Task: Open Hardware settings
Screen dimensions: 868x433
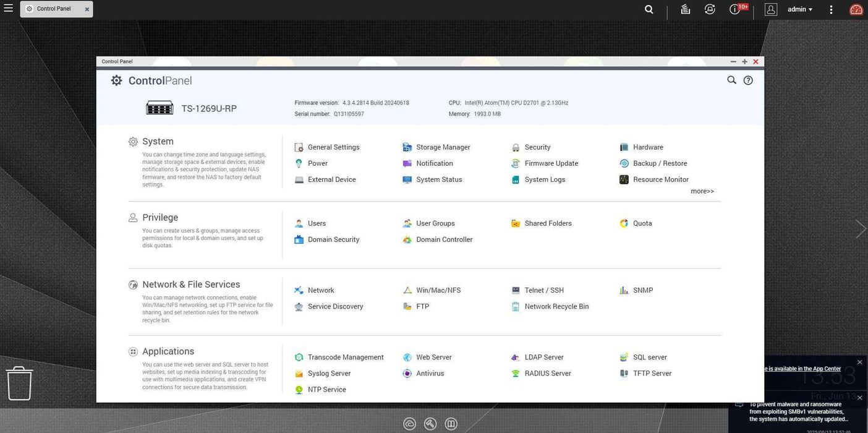Action: (x=641, y=147)
